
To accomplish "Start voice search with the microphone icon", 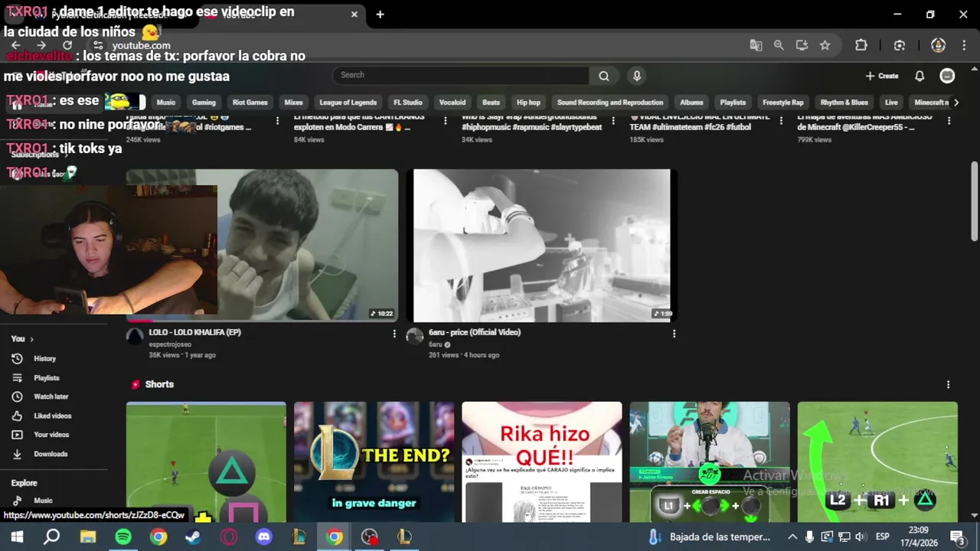I will pos(636,75).
